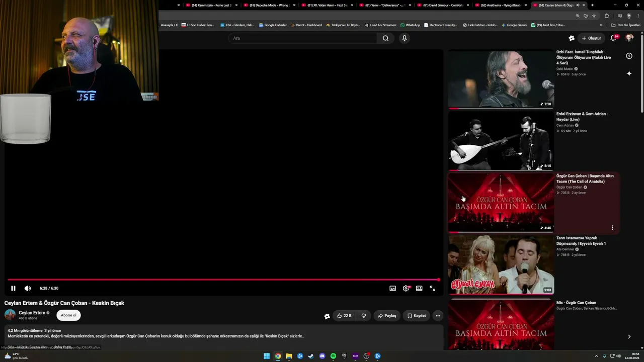Open T24 - Gündem bookmark
Screen dimensions: 644x362
[x=237, y=25]
